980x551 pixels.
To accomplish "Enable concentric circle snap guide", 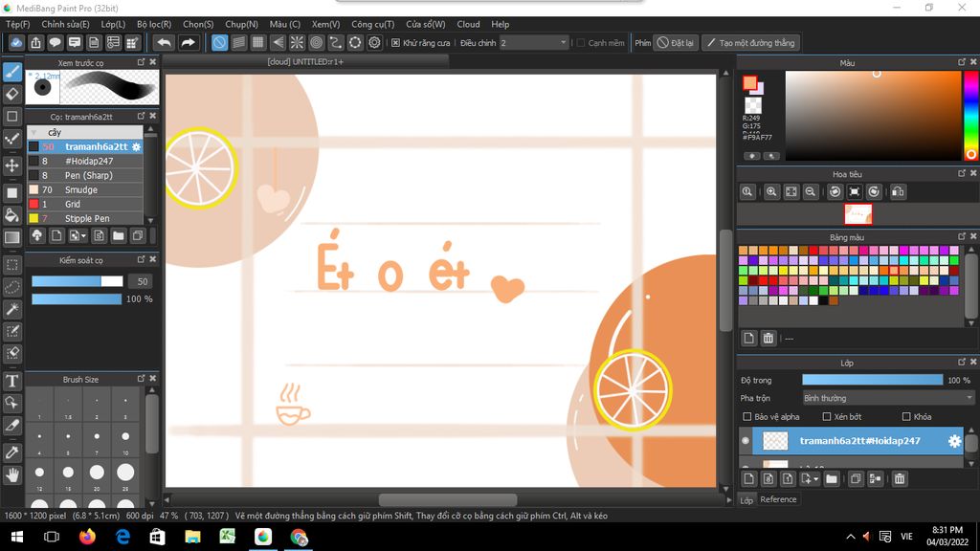I will (x=316, y=42).
